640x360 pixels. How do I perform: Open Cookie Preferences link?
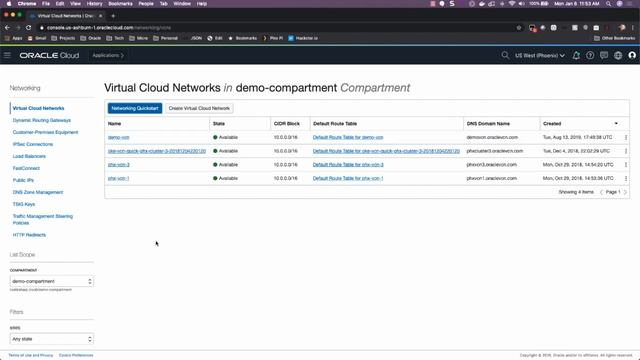[x=76, y=355]
